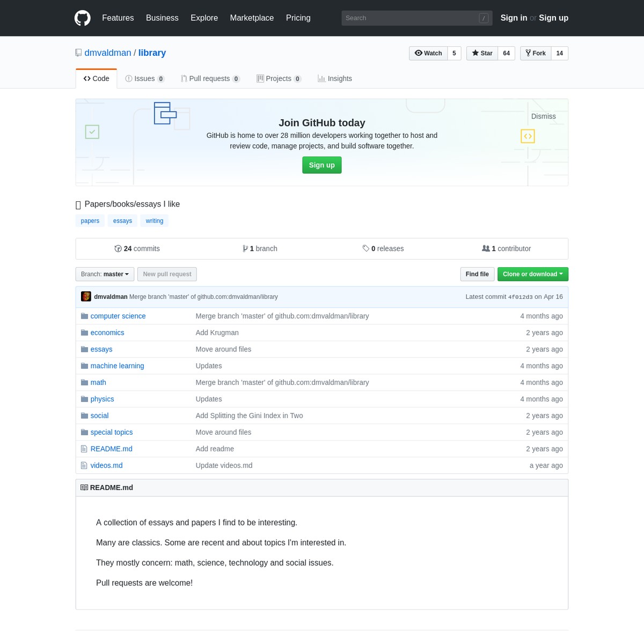Open Features in the top navigation
Image resolution: width=644 pixels, height=644 pixels.
pyautogui.click(x=118, y=18)
